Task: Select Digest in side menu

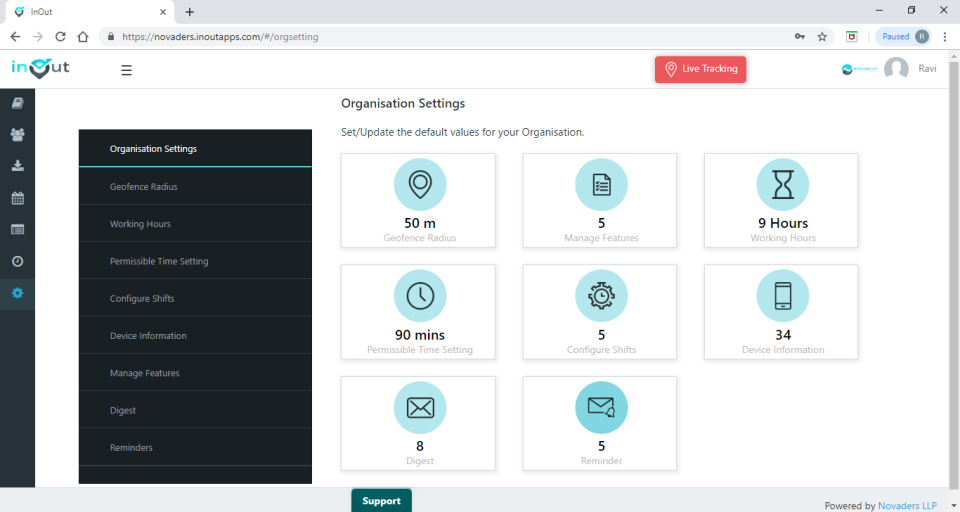Action: click(x=195, y=410)
